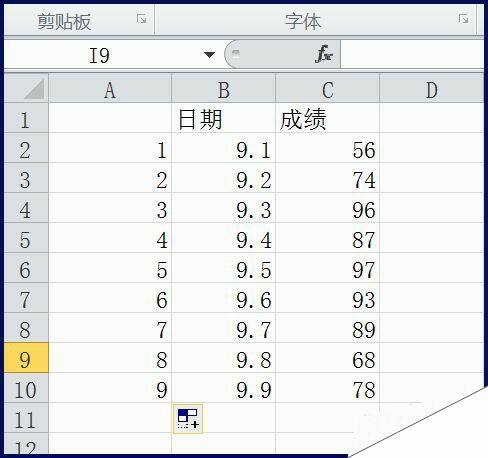This screenshot has width=488, height=458.
Task: Select column C header
Action: pyautogui.click(x=328, y=88)
